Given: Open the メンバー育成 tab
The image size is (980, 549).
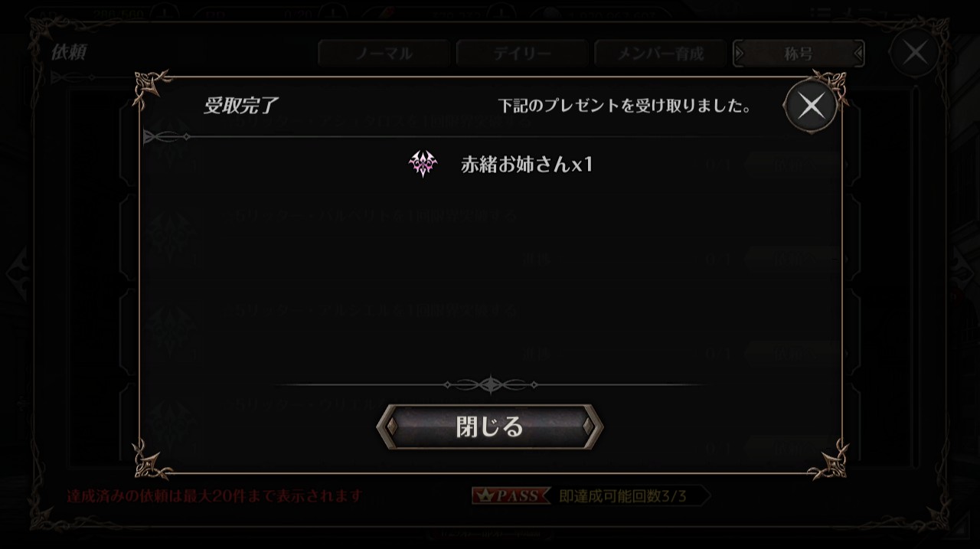Looking at the screenshot, I should coord(660,54).
